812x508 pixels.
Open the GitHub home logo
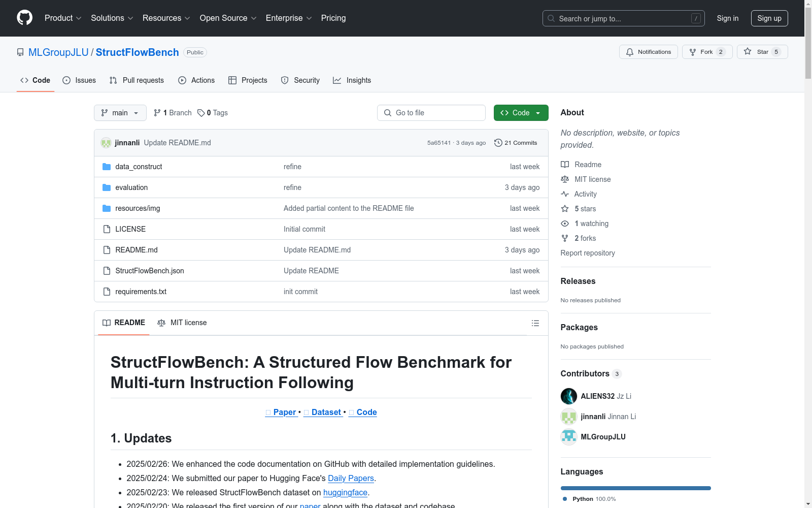(24, 18)
